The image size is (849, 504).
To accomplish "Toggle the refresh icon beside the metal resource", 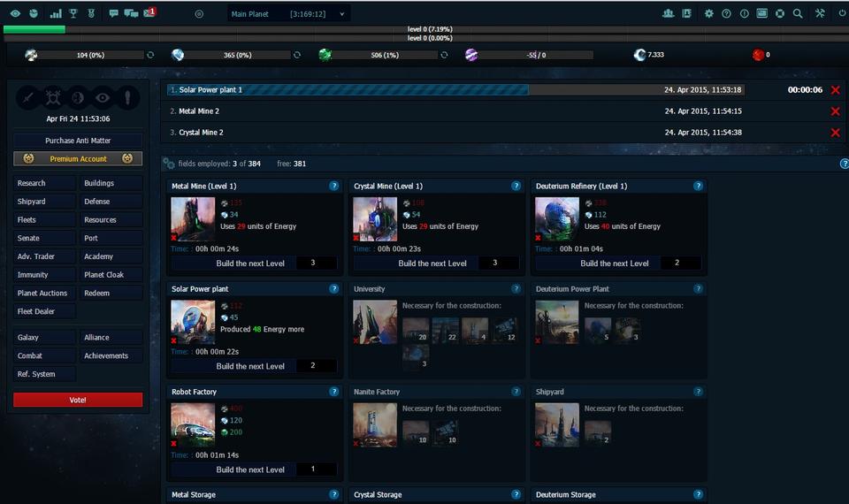I will pos(150,55).
